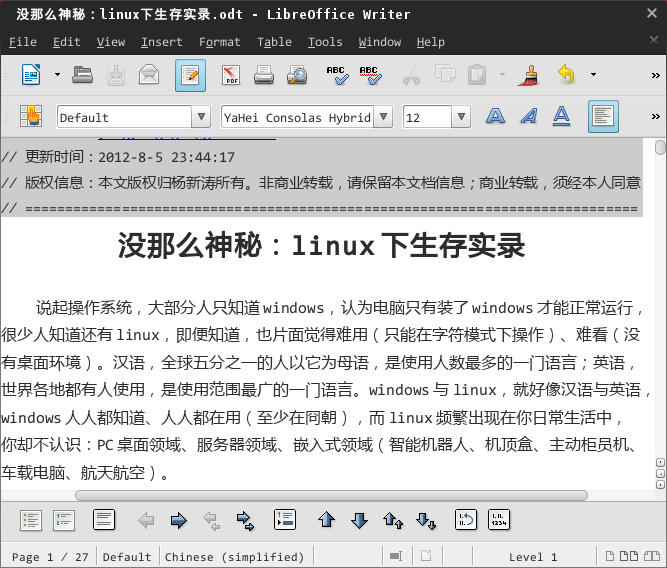Image resolution: width=667 pixels, height=568 pixels.
Task: Turn Numbering Off
Action: (x=104, y=519)
